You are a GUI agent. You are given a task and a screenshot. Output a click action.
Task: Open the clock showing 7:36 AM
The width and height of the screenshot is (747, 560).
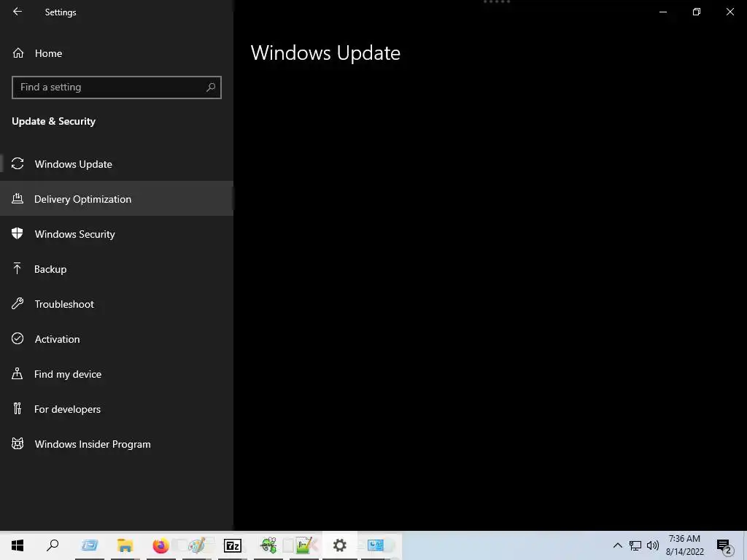click(684, 545)
